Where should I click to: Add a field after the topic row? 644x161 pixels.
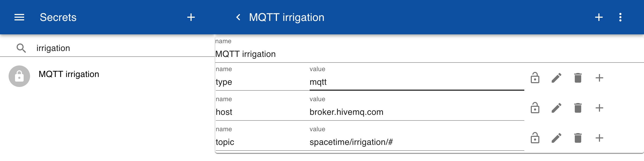click(599, 138)
